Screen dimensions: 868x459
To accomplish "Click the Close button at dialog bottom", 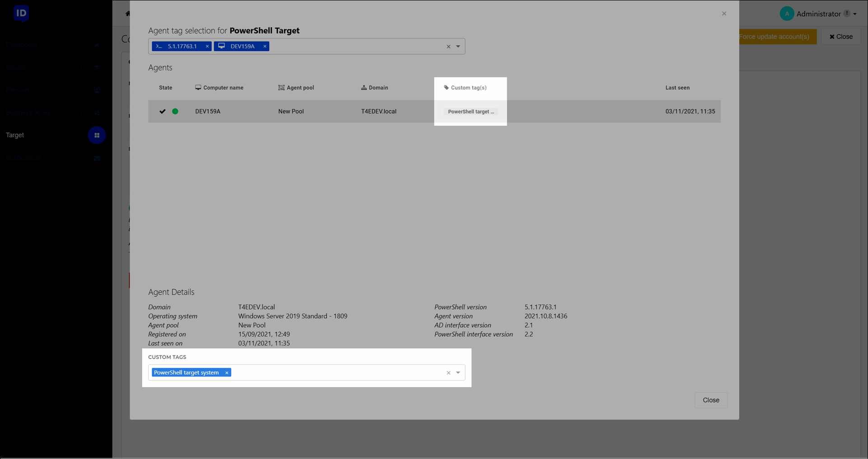I will [711, 400].
